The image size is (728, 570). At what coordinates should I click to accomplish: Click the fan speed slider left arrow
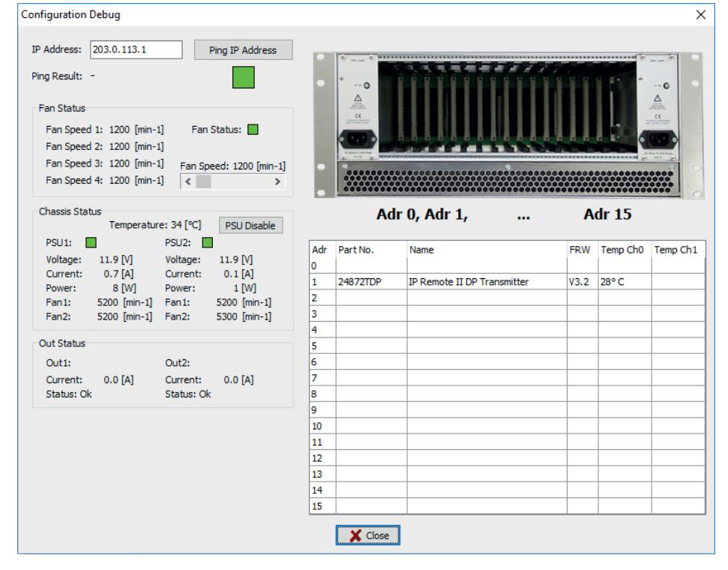pos(187,181)
